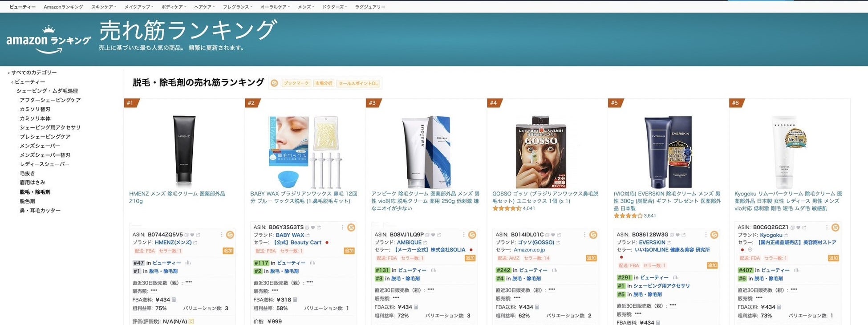Click the 追加 button in the BABY WAX panel
Screen dimensions: 868x325
pos(349,251)
